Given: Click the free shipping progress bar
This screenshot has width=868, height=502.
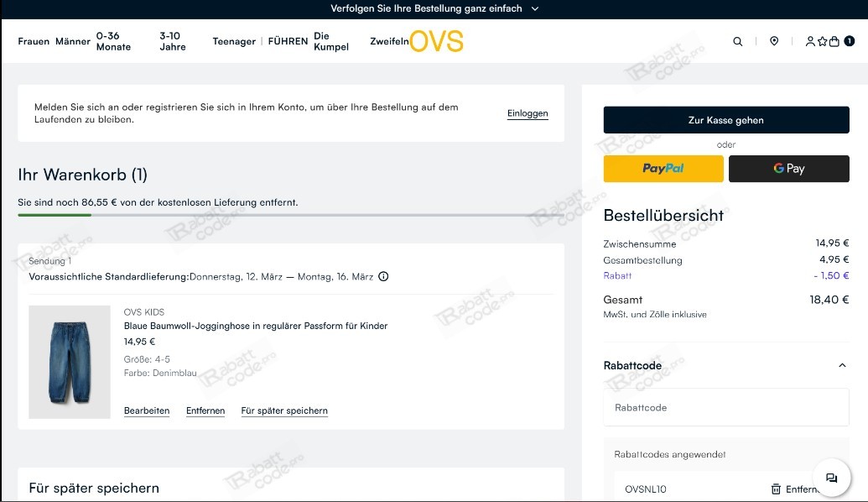Looking at the screenshot, I should 291,215.
